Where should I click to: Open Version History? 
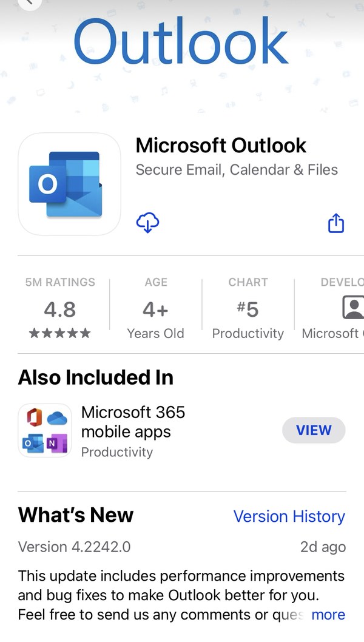289,516
